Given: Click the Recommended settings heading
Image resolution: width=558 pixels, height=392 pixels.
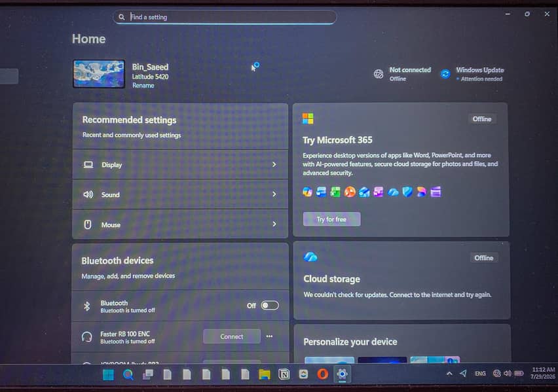Looking at the screenshot, I should point(129,120).
